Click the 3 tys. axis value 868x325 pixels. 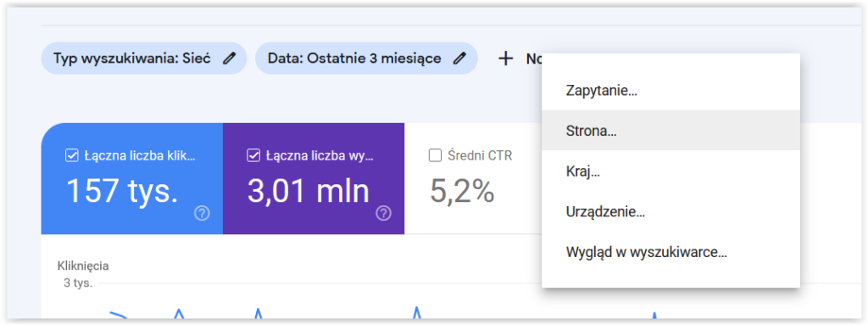click(78, 283)
